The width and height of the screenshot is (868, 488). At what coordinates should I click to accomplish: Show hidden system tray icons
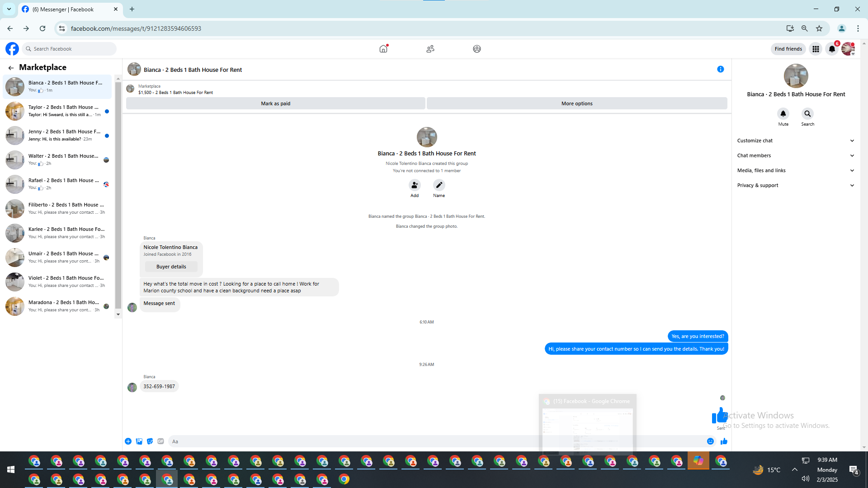[x=795, y=469]
